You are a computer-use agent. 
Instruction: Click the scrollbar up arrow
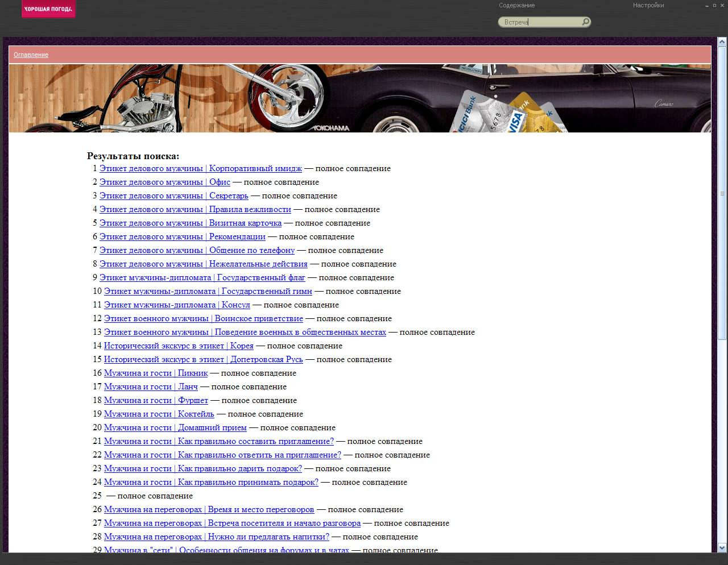722,42
